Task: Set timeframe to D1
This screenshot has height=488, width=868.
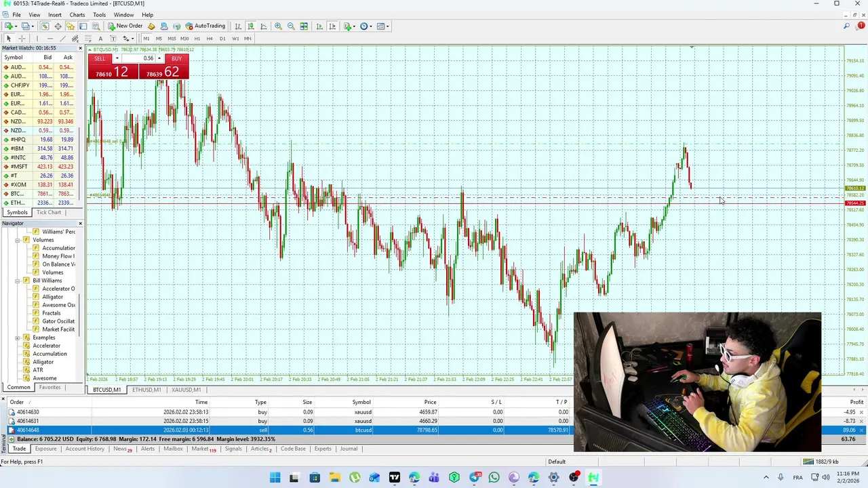Action: pyautogui.click(x=222, y=39)
